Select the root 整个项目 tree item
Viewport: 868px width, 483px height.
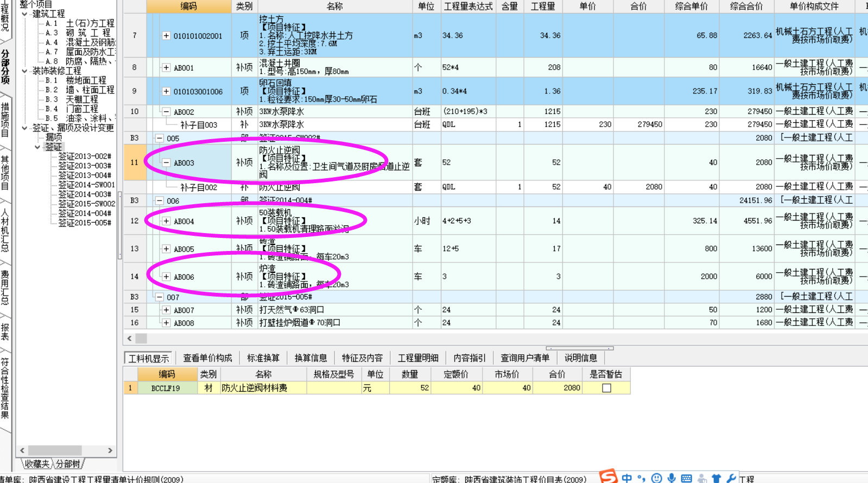(x=36, y=4)
